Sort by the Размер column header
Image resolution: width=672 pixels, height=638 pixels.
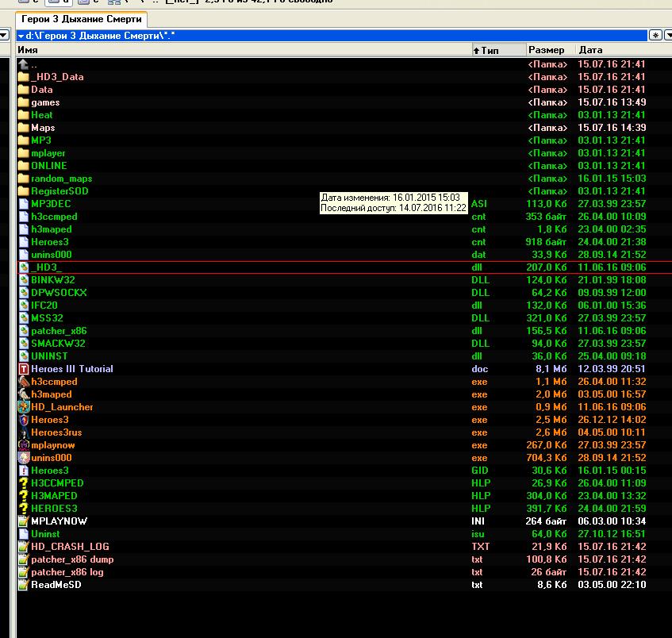(551, 50)
